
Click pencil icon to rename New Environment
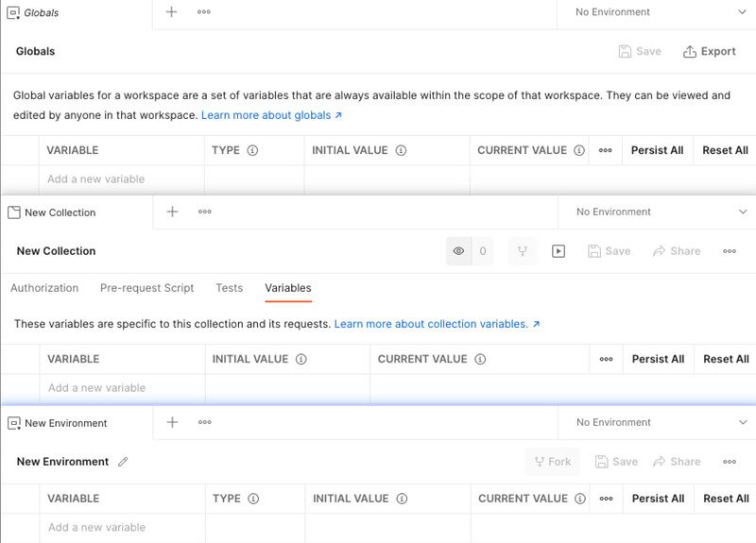[x=123, y=462]
